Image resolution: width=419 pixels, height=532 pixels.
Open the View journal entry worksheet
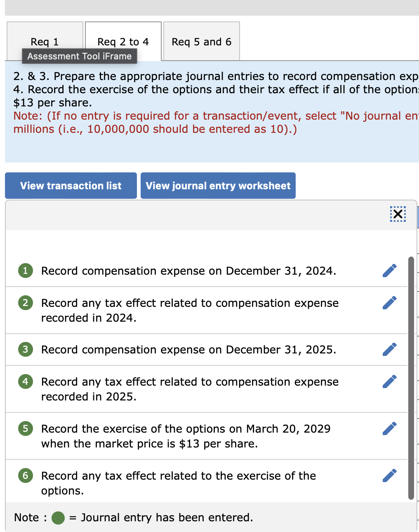coord(218,186)
